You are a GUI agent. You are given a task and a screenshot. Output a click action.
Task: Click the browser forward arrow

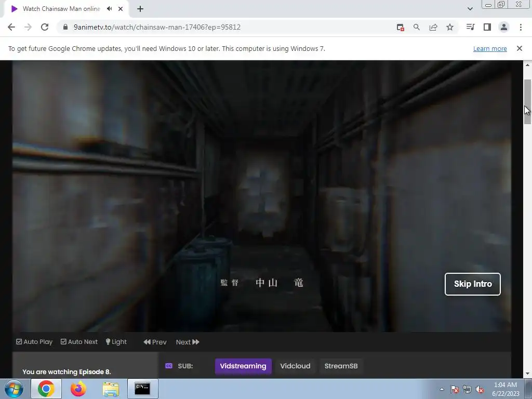pos(28,27)
